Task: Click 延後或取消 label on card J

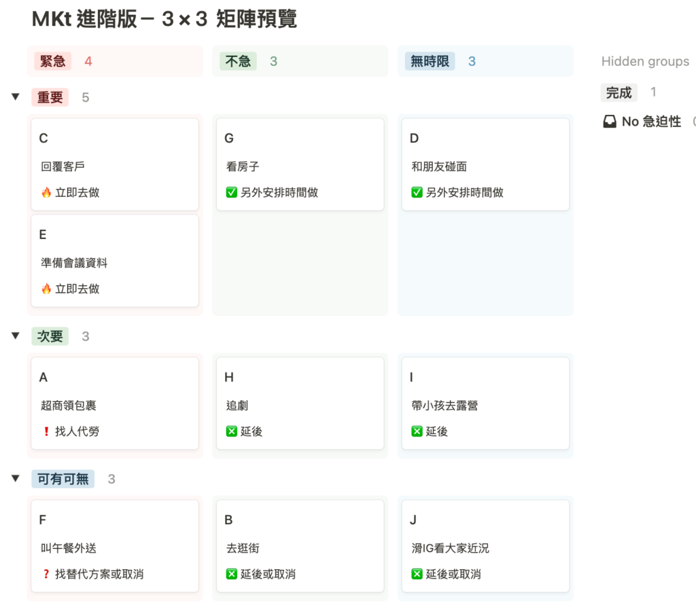Action: tap(453, 575)
